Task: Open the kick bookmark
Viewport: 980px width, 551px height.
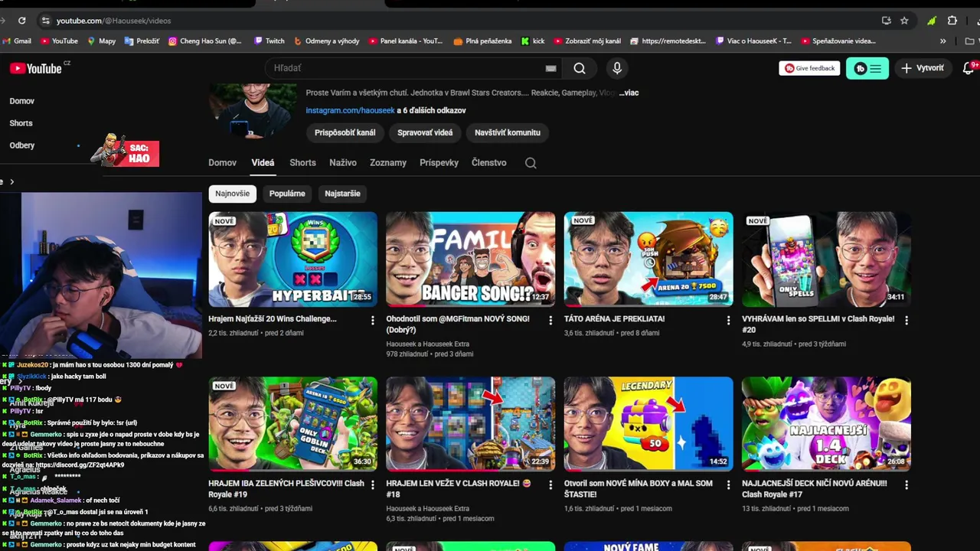Action: [533, 41]
